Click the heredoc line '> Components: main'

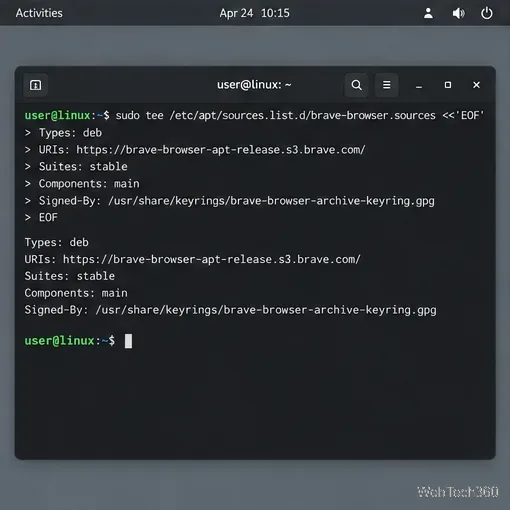[82, 184]
